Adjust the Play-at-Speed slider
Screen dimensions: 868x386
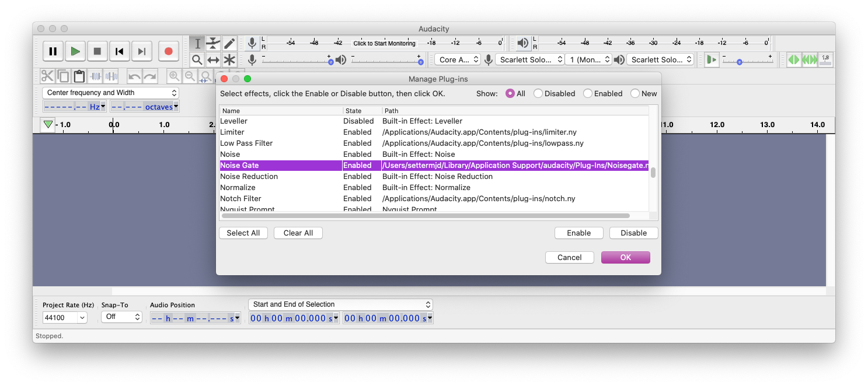[x=748, y=59]
